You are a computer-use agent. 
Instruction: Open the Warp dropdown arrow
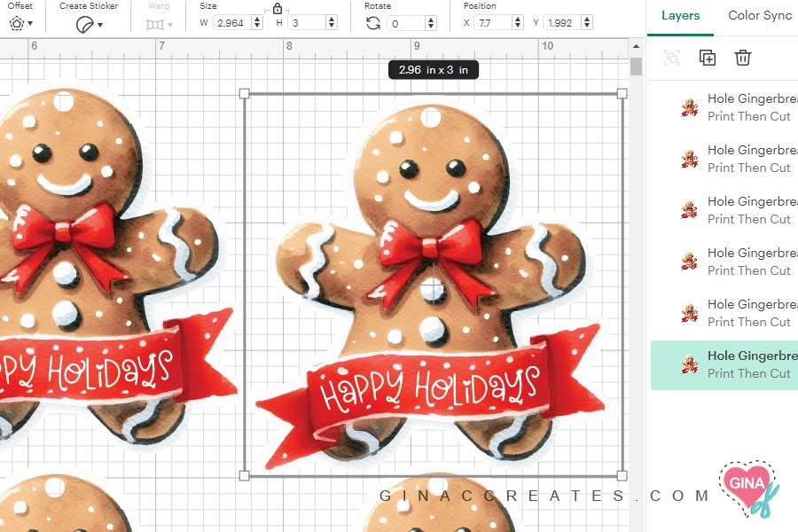[168, 23]
